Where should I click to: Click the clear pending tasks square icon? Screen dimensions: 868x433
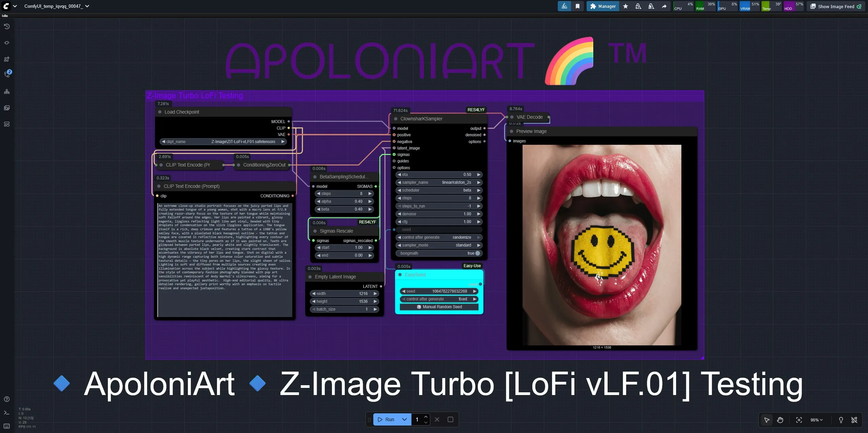(450, 419)
